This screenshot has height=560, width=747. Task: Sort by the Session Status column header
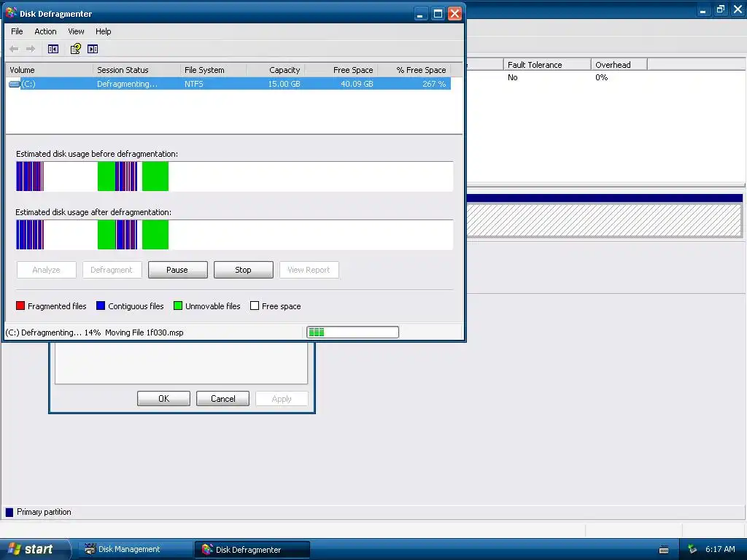point(136,70)
